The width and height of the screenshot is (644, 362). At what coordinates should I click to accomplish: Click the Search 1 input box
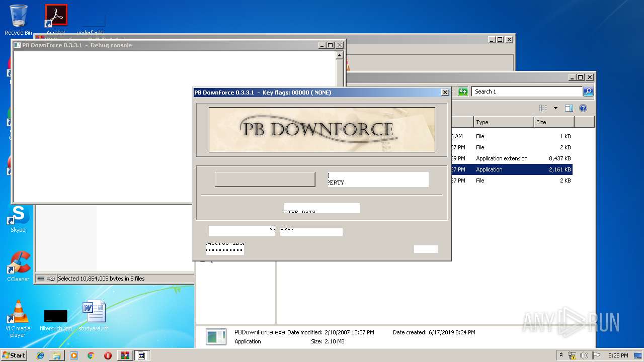point(527,92)
